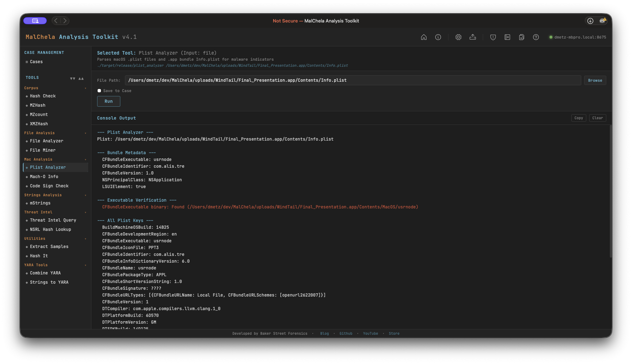Open the help question mark icon
Image resolution: width=632 pixels, height=364 pixels.
click(x=536, y=37)
